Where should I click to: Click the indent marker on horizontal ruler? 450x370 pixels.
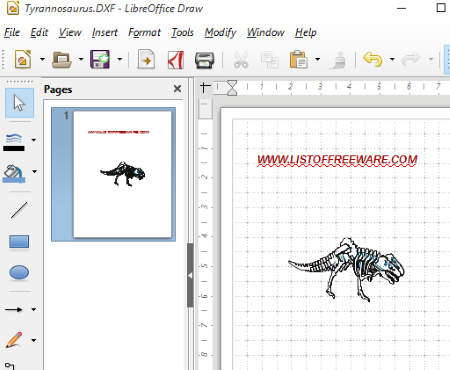[x=232, y=88]
